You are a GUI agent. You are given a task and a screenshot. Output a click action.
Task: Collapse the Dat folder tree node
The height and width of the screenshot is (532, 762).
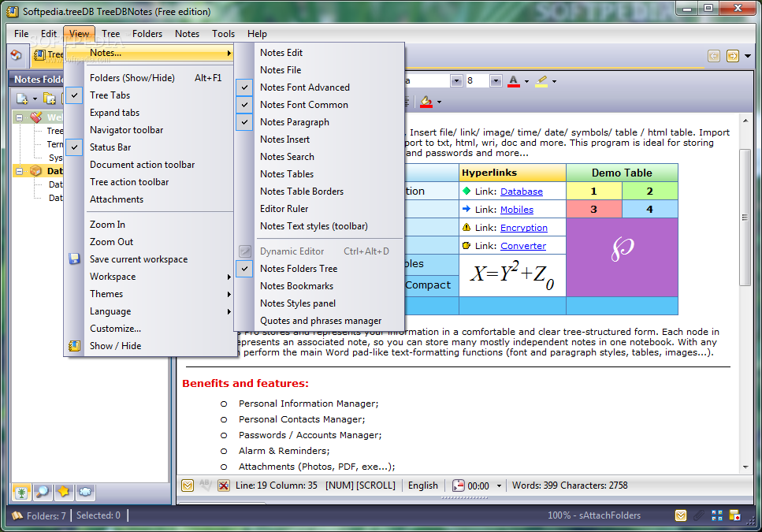click(19, 171)
